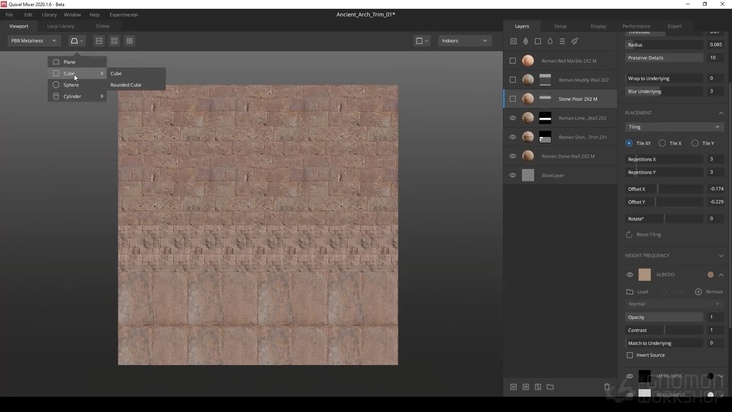732x412 pixels.
Task: Open the Indoors environment dropdown
Action: (465, 41)
